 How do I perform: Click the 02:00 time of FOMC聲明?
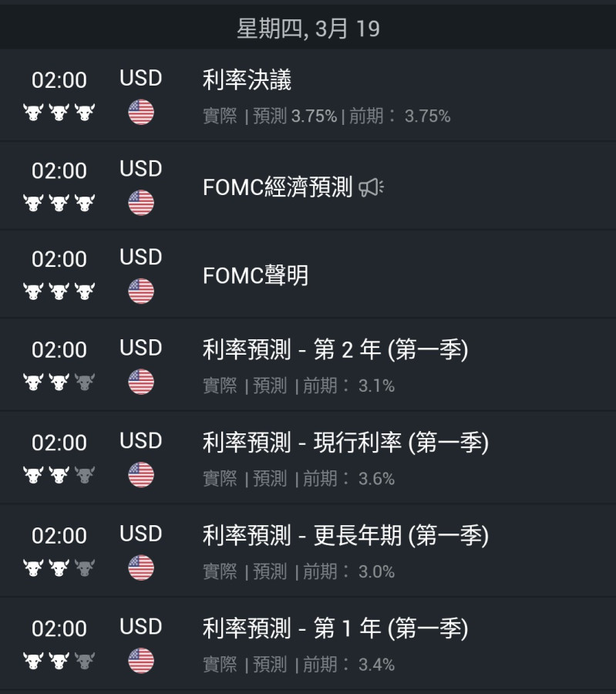(x=59, y=260)
